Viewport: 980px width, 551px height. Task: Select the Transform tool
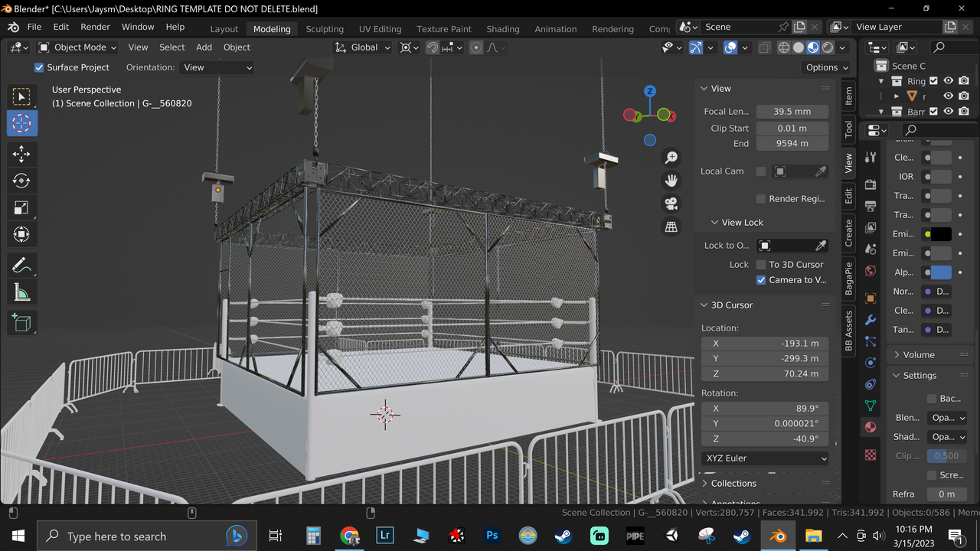21,234
